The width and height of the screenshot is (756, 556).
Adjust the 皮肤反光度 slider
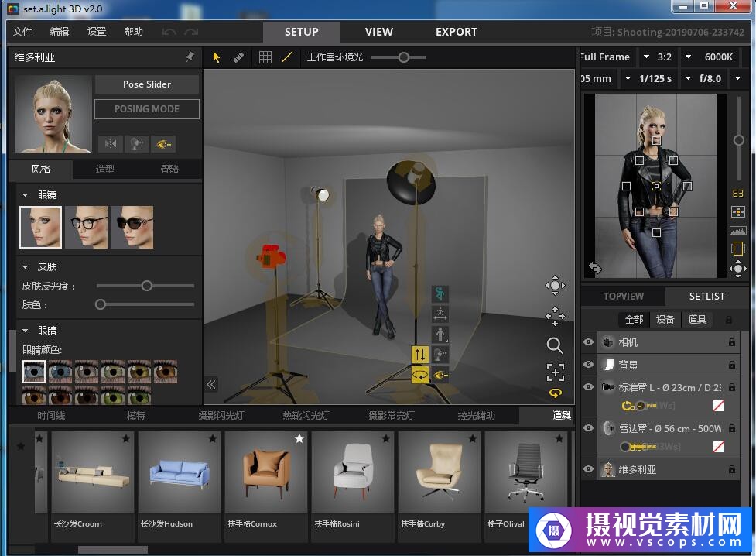(145, 287)
